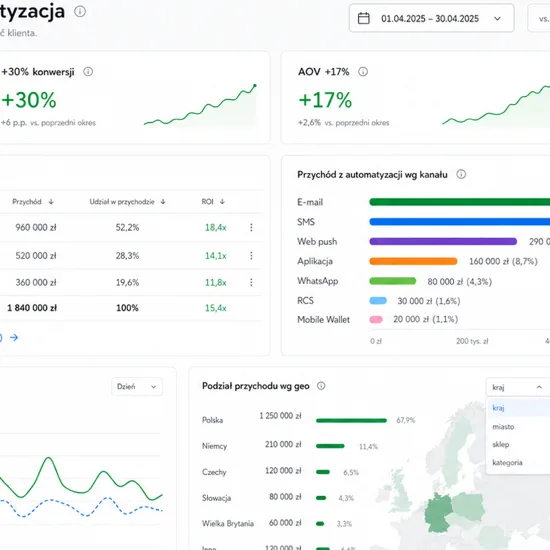550x550 pixels.
Task: Click the WhatsApp light green bar
Action: (x=393, y=281)
